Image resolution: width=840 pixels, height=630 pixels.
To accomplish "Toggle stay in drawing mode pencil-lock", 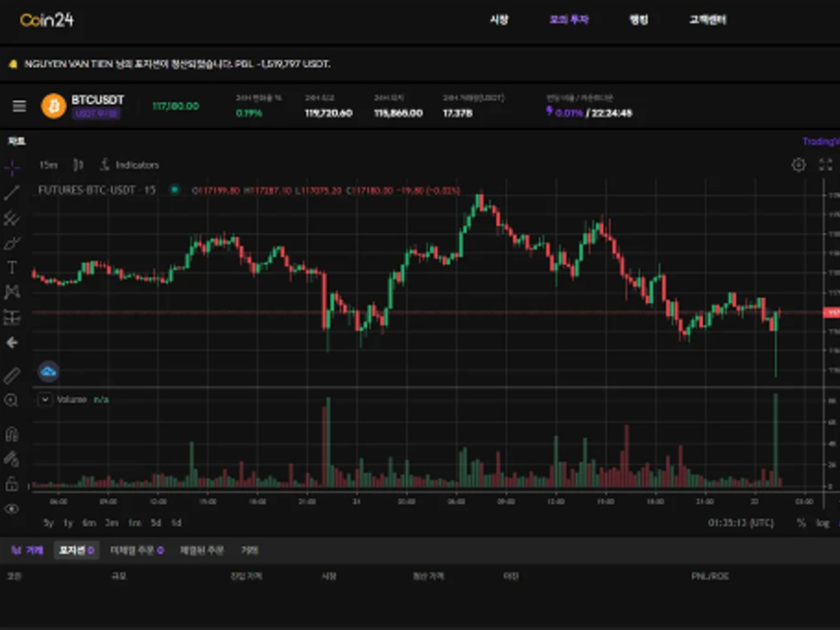I will coord(12,459).
